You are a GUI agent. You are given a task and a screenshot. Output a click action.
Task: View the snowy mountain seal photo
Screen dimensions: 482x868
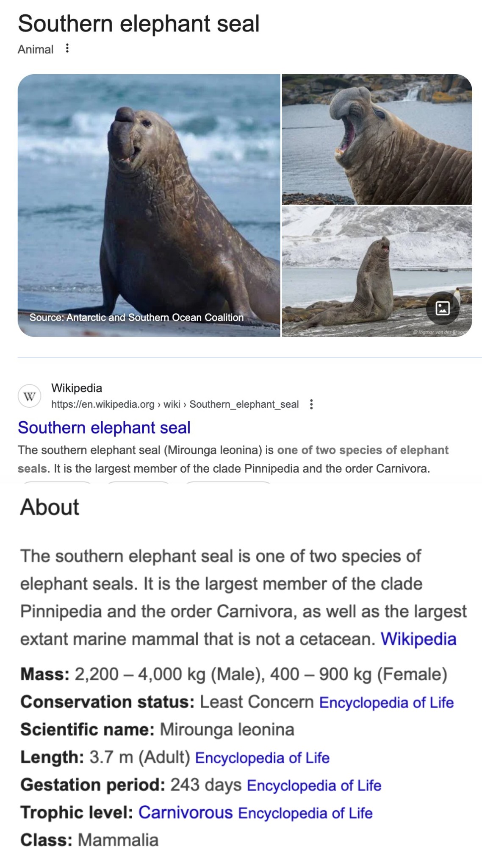click(x=377, y=272)
